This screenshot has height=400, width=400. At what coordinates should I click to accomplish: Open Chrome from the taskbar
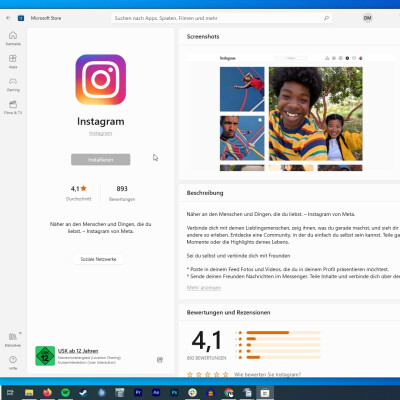click(229, 393)
